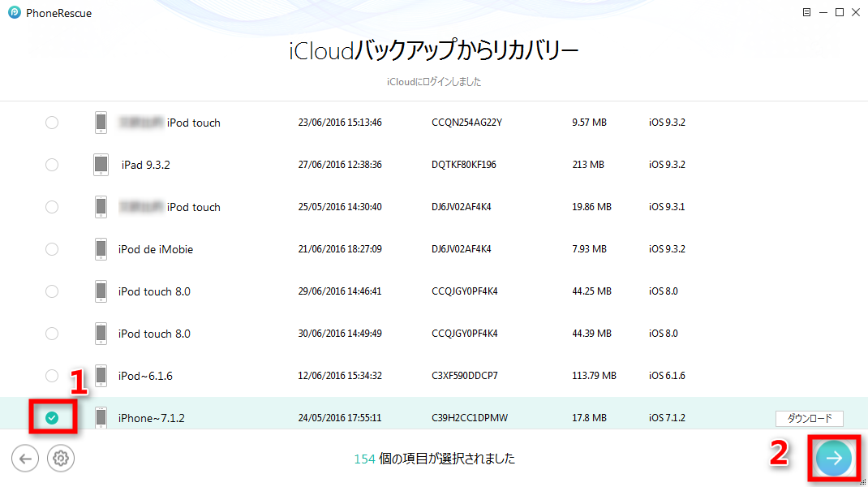Click the 213 MB size value
This screenshot has height=487, width=868.
(x=588, y=165)
